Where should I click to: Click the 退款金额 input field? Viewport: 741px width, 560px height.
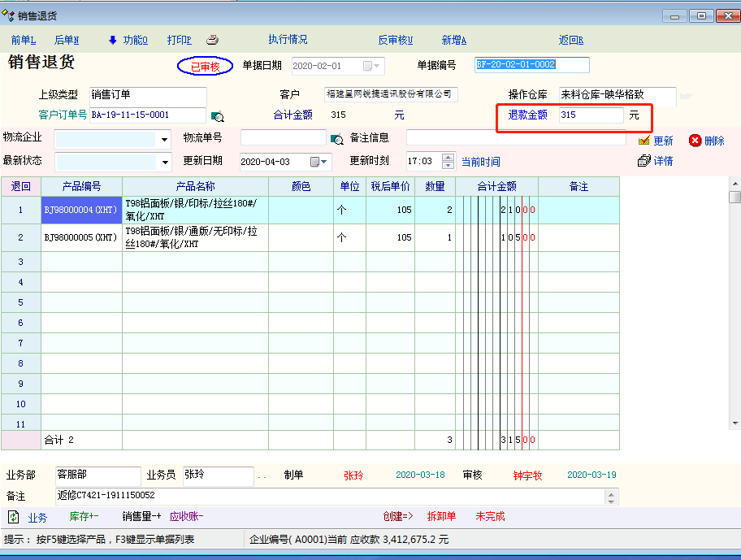pos(591,115)
